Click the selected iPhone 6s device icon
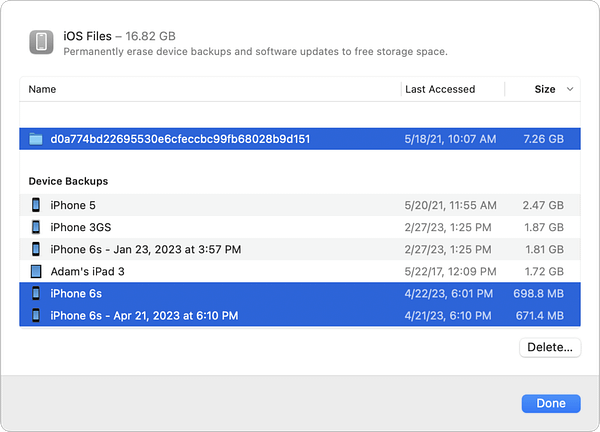 pyautogui.click(x=37, y=293)
